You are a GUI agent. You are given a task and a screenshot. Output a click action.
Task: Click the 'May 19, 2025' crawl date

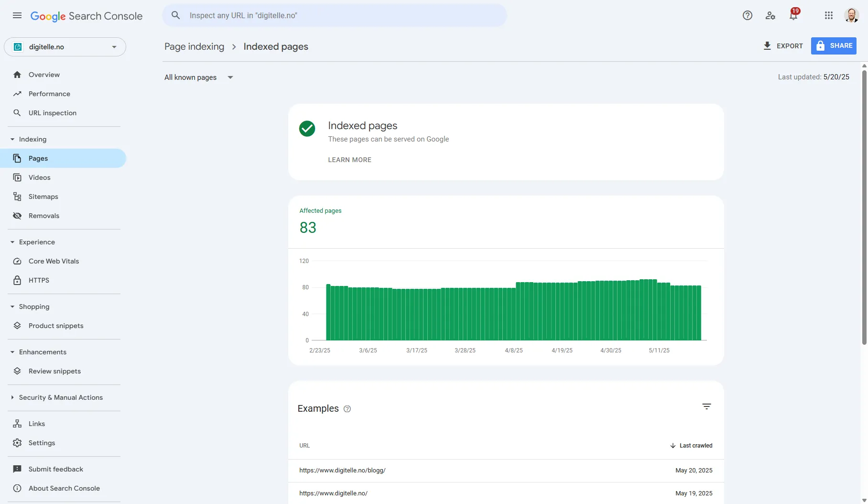pyautogui.click(x=694, y=493)
